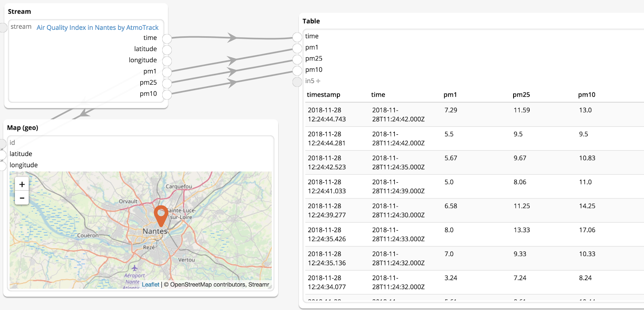Click time cell 2018-11-28T11:24:30.000Z
This screenshot has height=310, width=644.
[398, 210]
